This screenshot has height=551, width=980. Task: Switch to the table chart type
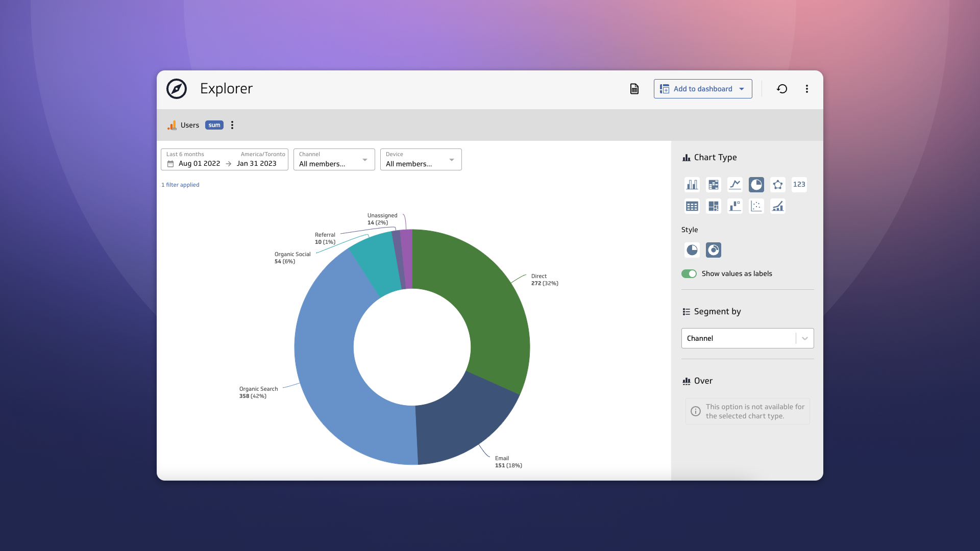[692, 206]
